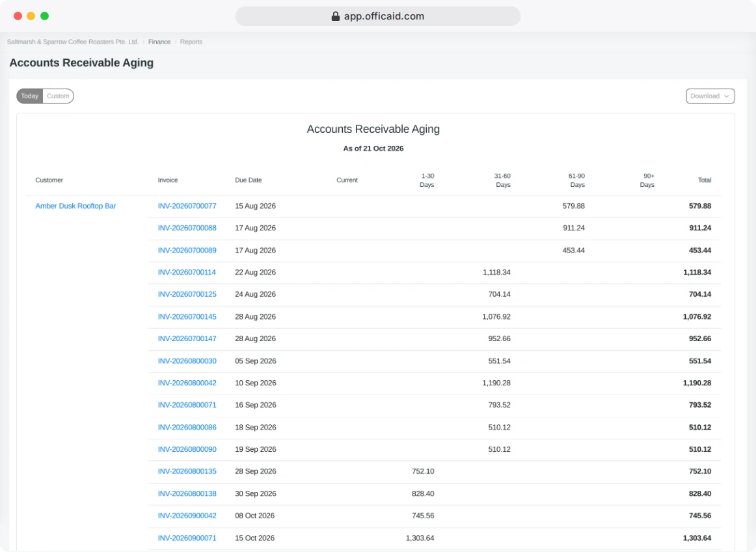
Task: Click the 31-60 Days column header
Action: click(x=502, y=180)
